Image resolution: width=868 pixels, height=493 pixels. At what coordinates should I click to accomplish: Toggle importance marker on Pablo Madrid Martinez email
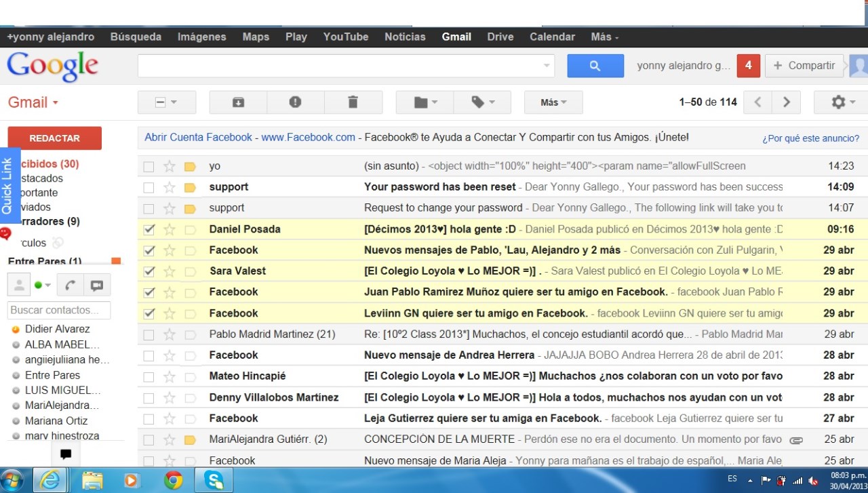pos(190,334)
